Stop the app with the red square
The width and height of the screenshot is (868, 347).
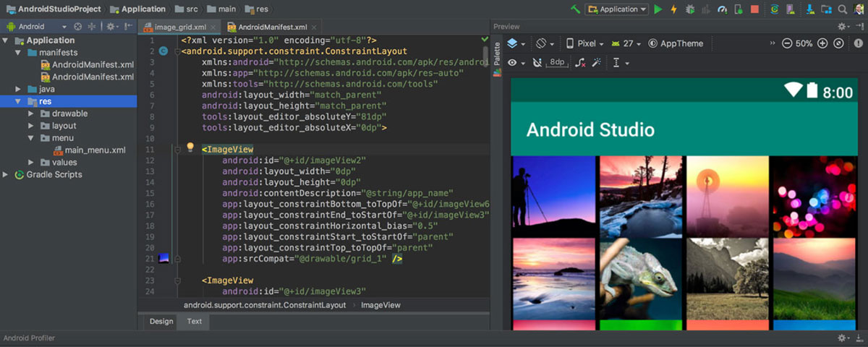[754, 9]
